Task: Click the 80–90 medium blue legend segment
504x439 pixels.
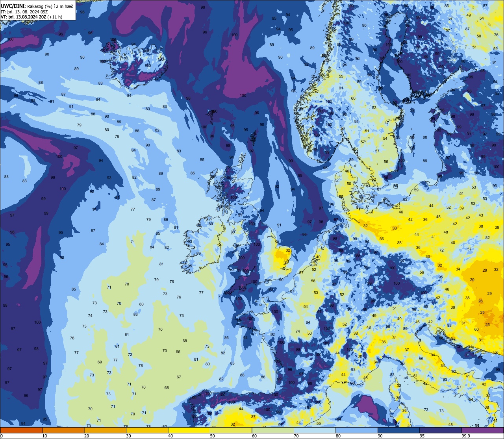Action: point(357,430)
